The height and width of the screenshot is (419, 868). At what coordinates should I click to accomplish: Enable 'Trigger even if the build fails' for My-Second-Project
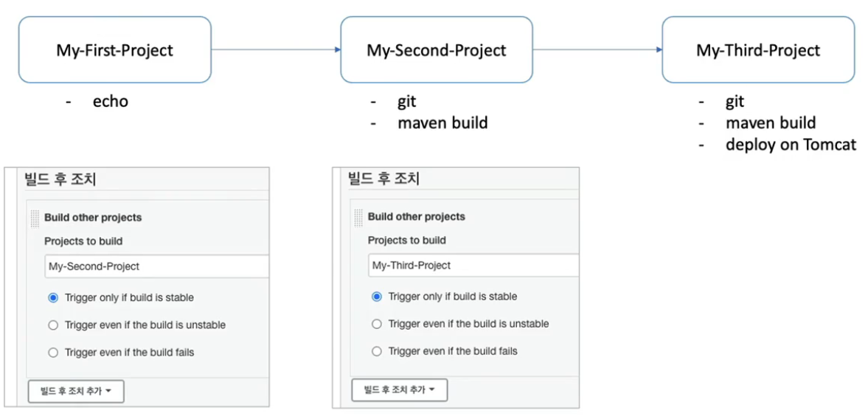tap(53, 353)
